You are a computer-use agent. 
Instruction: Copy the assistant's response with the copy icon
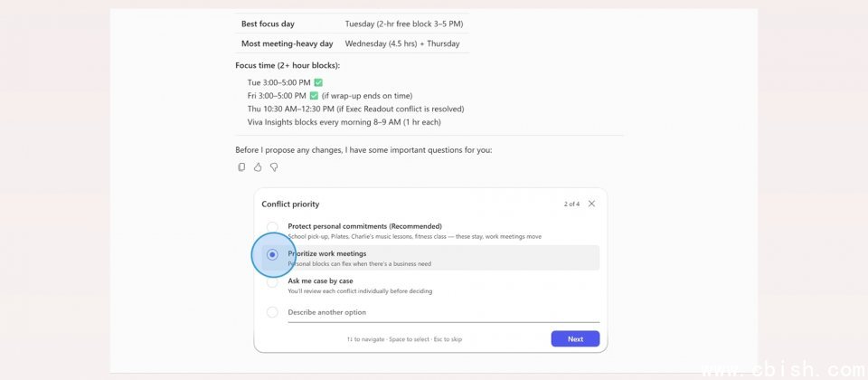(x=241, y=167)
